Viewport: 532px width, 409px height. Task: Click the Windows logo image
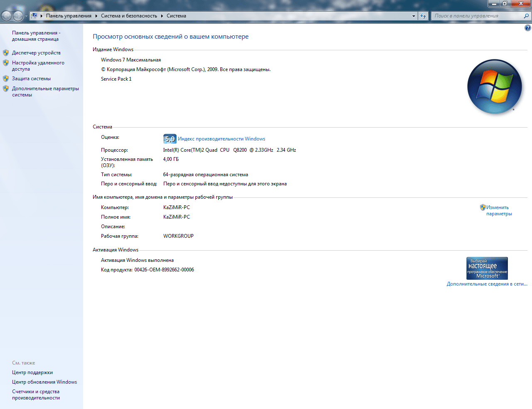[x=495, y=87]
